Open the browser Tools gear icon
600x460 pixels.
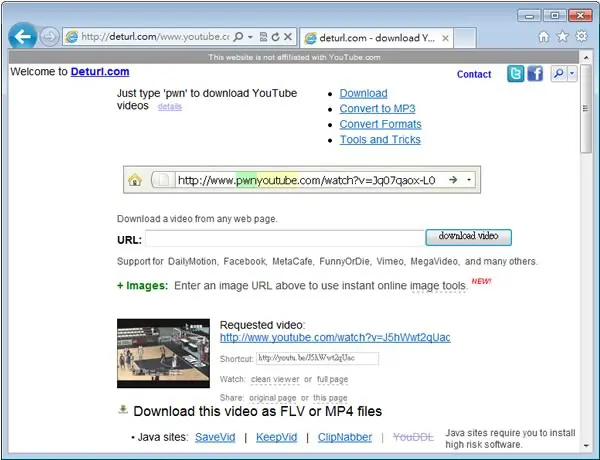point(582,36)
